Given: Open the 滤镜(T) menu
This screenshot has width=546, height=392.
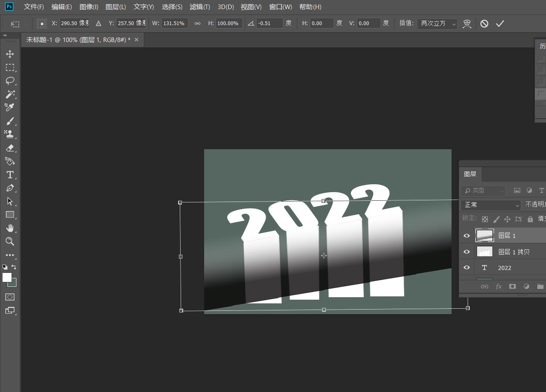Looking at the screenshot, I should pyautogui.click(x=200, y=7).
